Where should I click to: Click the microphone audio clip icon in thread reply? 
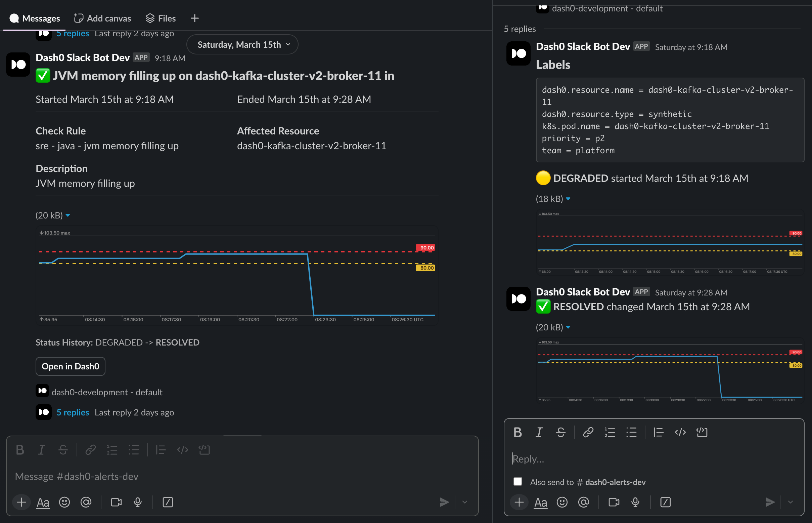click(x=635, y=502)
